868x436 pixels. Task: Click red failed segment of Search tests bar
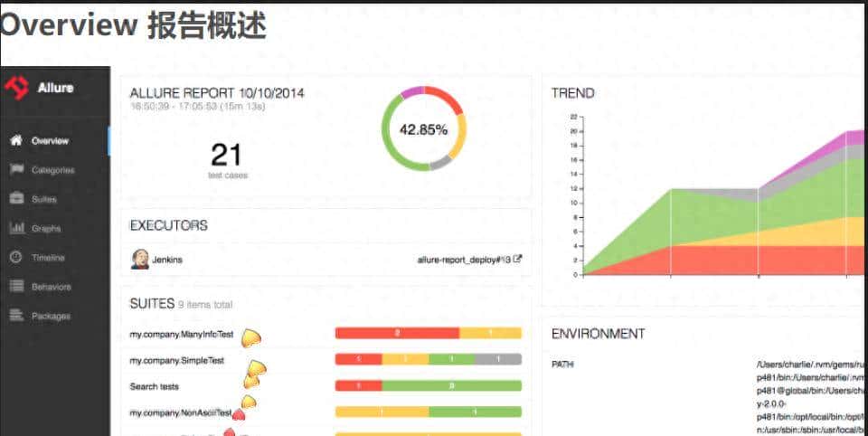[359, 385]
